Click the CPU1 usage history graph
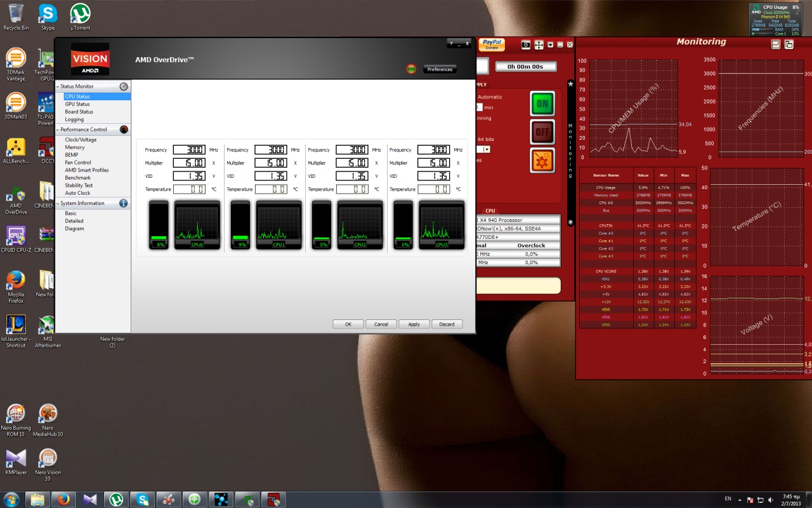 278,225
